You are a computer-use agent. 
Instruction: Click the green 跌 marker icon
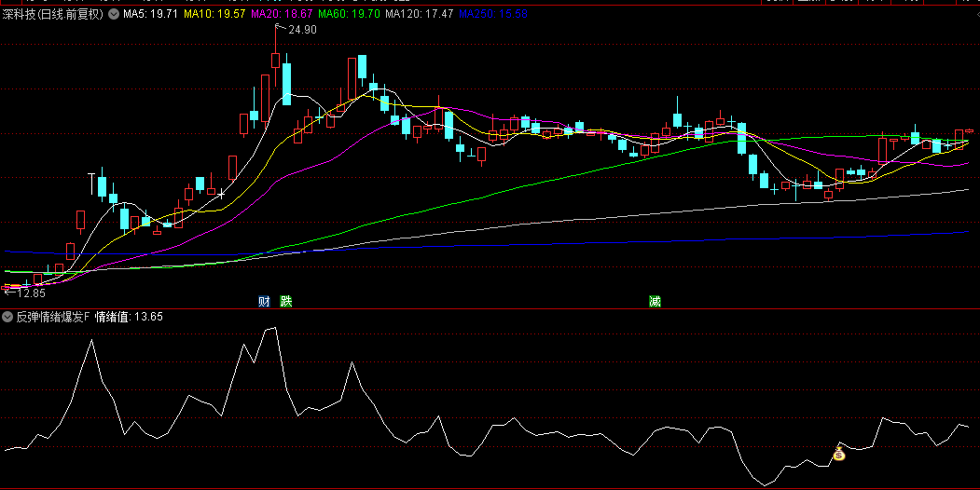[285, 302]
